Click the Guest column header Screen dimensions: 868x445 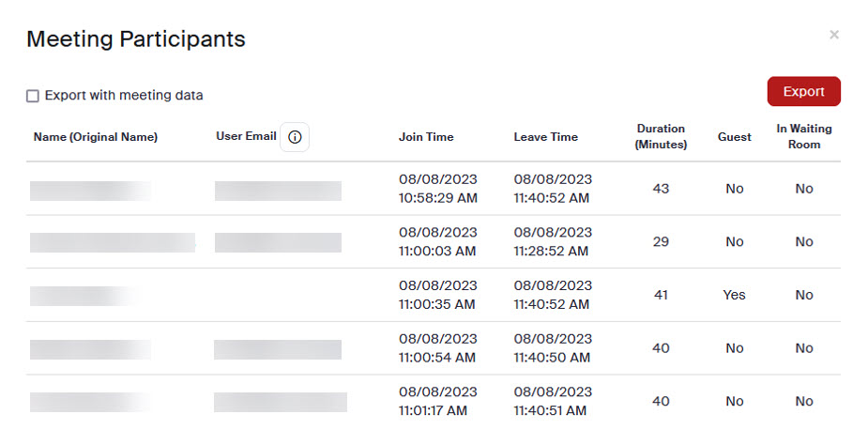[735, 137]
